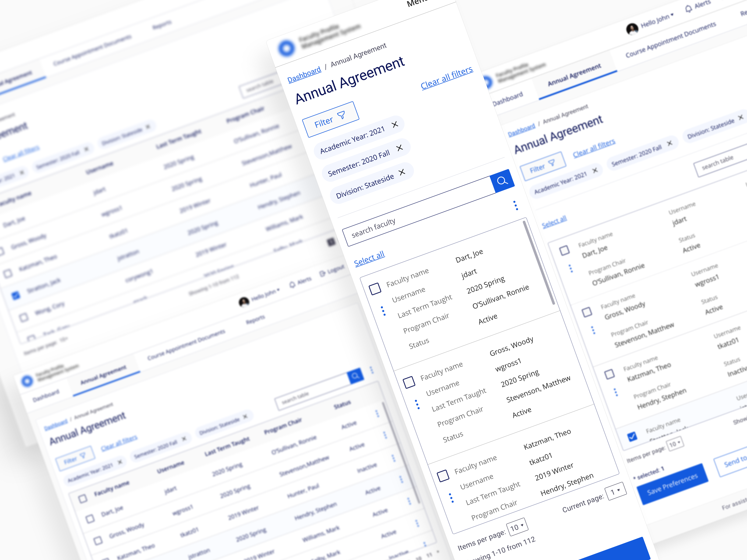Image resolution: width=747 pixels, height=560 pixels.
Task: Check the box for Gross, Woody
Action: [x=409, y=382]
